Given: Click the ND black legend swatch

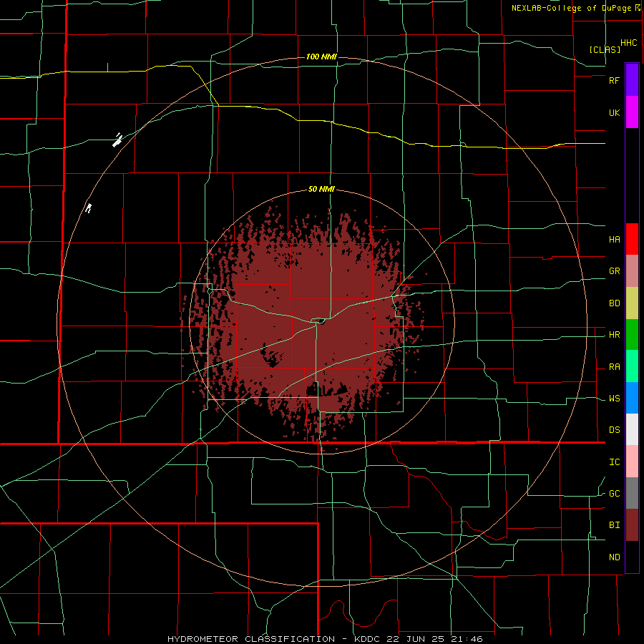Looking at the screenshot, I should click(632, 557).
